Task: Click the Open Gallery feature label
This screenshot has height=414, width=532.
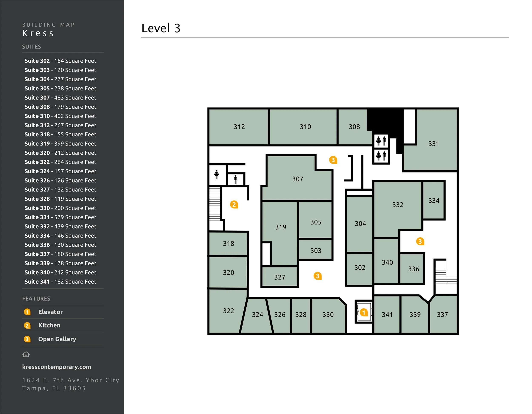Action: (x=57, y=339)
